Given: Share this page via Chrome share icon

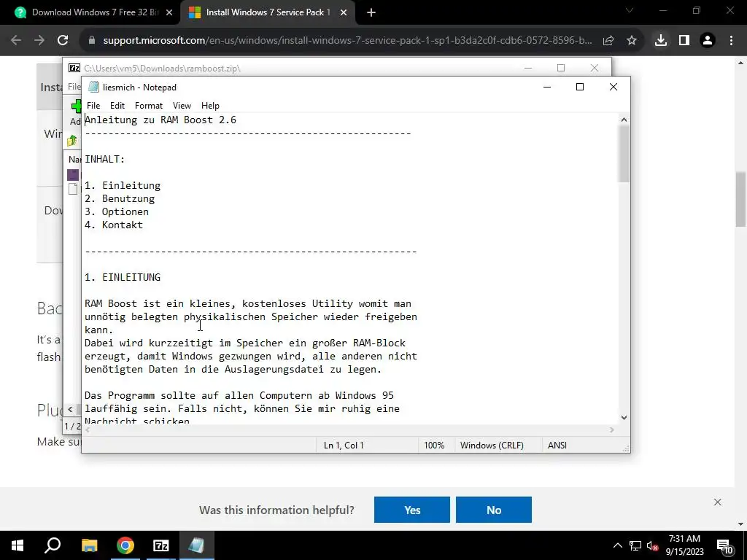Looking at the screenshot, I should coord(608,41).
